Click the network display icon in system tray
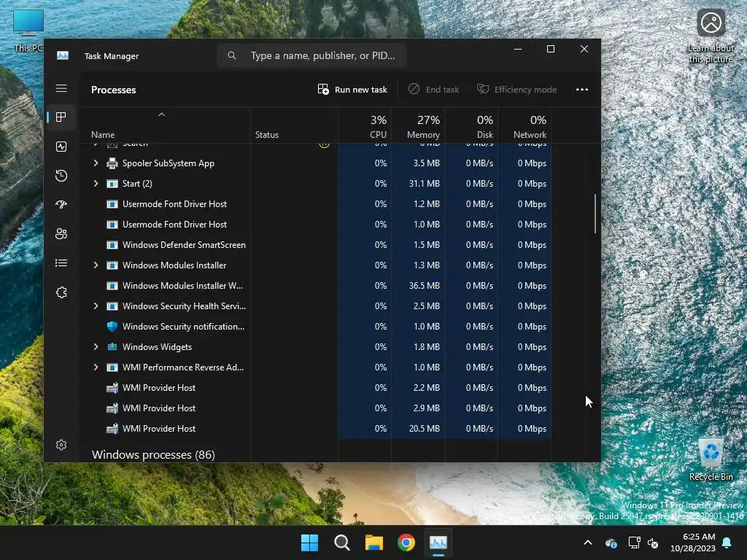 [x=634, y=542]
